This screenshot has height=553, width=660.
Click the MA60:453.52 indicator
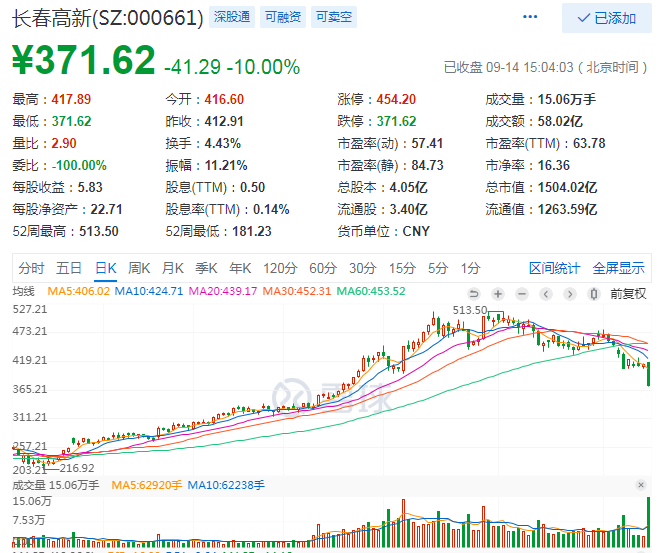(371, 291)
